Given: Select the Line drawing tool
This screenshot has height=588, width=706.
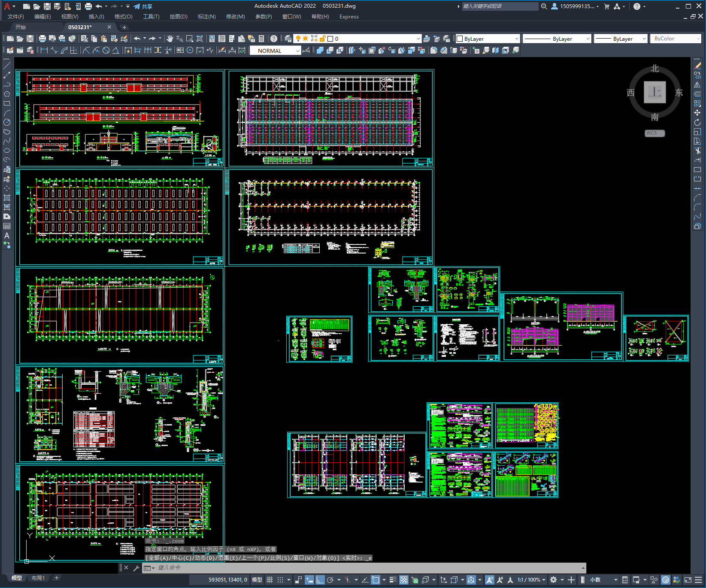Looking at the screenshot, I should click(7, 66).
